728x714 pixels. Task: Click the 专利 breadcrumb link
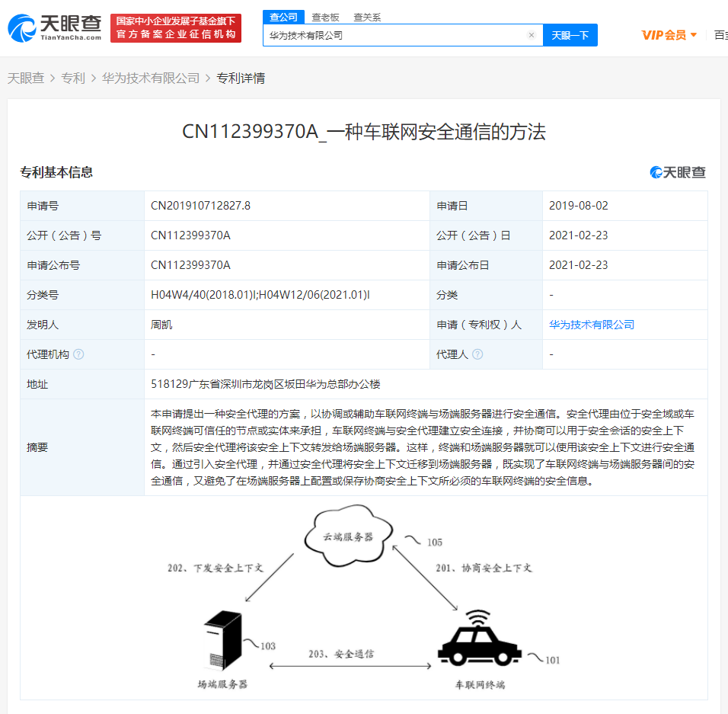point(73,77)
